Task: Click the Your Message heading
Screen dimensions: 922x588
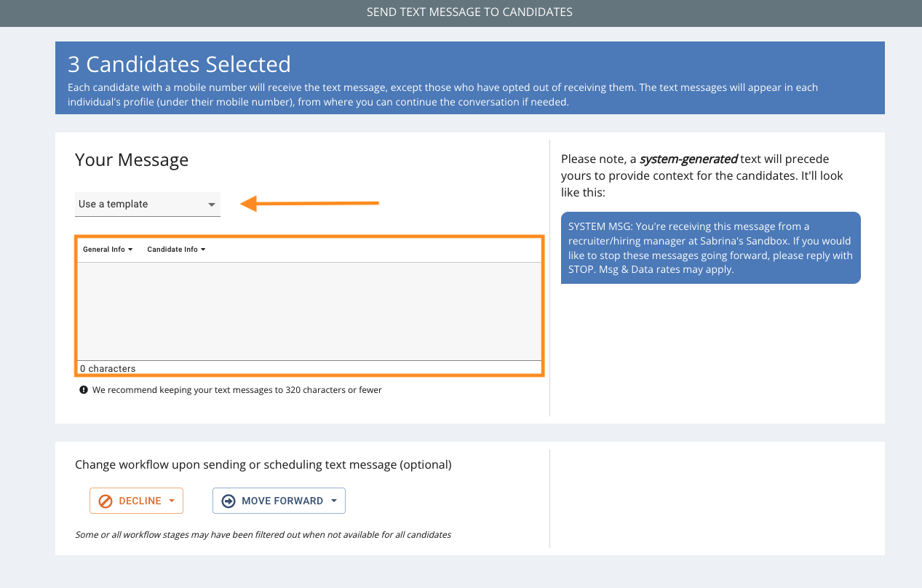Action: coord(132,160)
